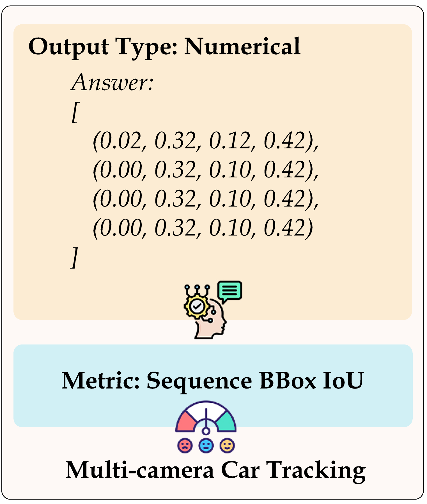This screenshot has width=427, height=504.
Task: Click the closing square bracket
Action: click(74, 258)
